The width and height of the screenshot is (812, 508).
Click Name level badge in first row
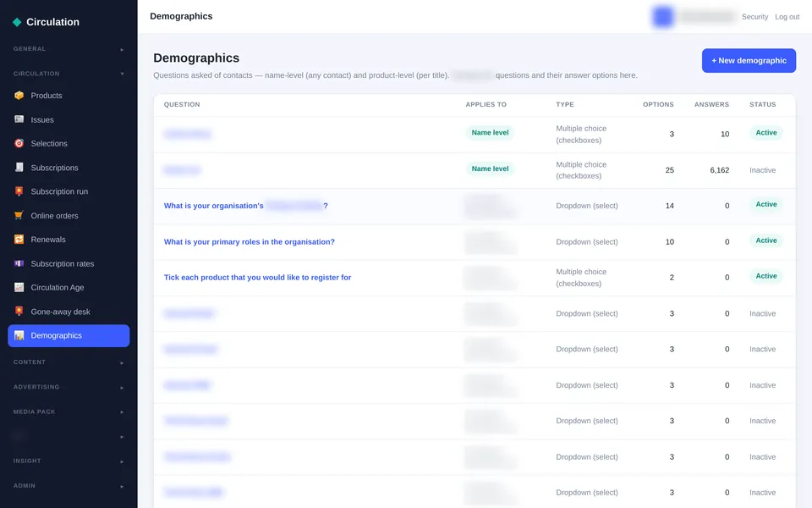click(x=490, y=133)
